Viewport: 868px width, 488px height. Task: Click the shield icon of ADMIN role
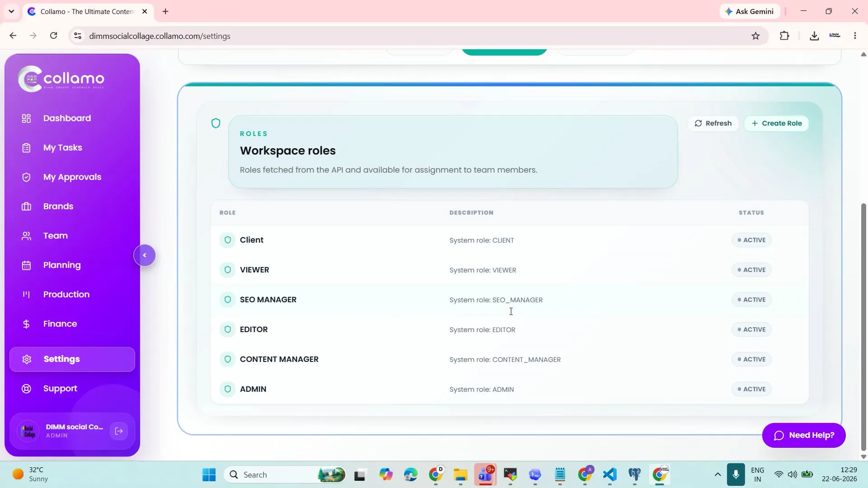tap(228, 389)
